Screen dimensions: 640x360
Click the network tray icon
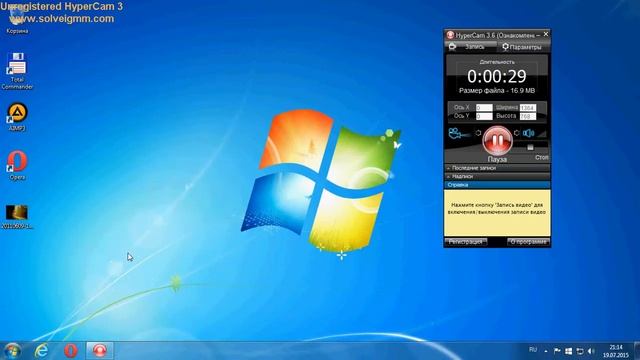tap(580, 351)
